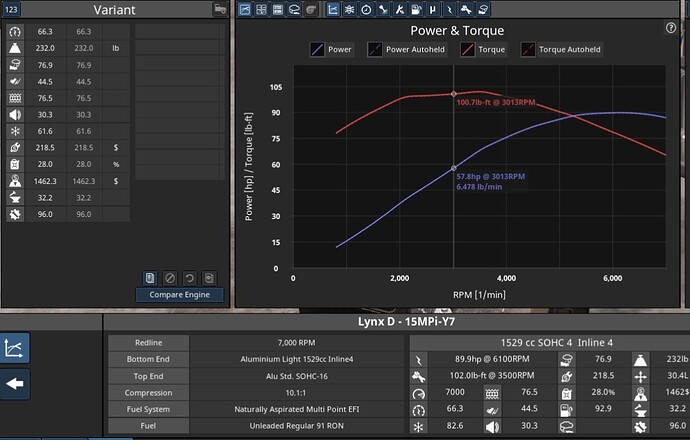690x440 pixels.
Task: Click the fuel can icon in the Variant 28.0 % row
Action: pos(15,164)
